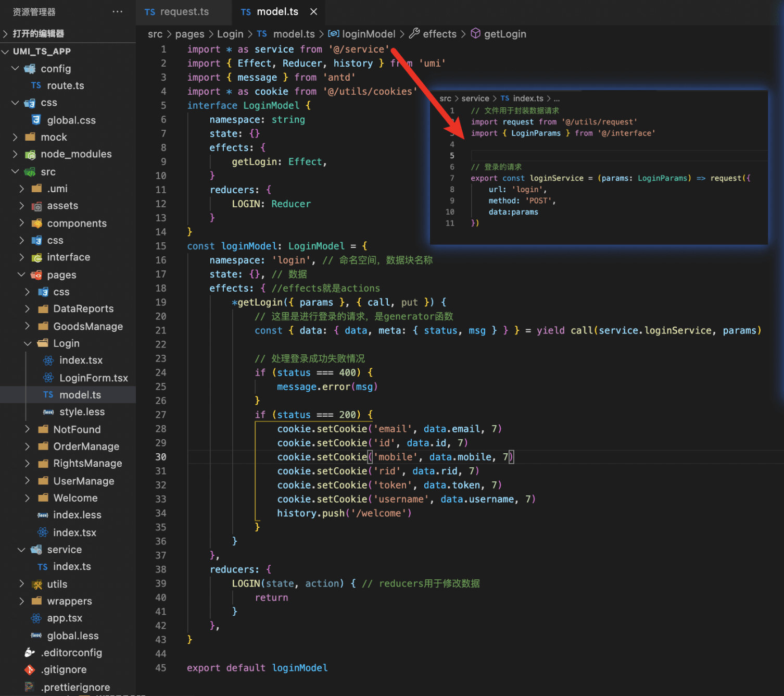Image resolution: width=784 pixels, height=696 pixels.
Task: Click the src breadcrumb segment
Action: coord(155,34)
